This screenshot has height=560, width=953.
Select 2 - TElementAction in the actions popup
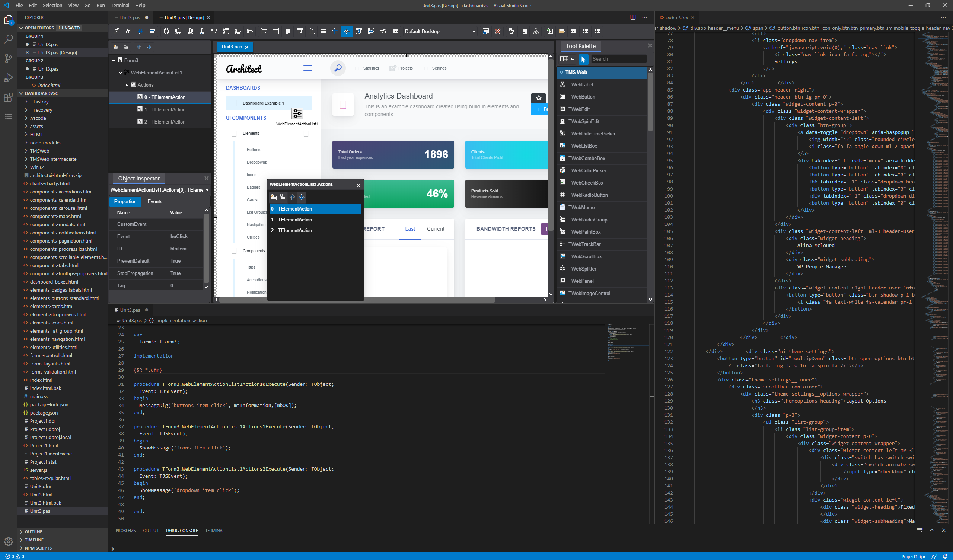point(291,230)
